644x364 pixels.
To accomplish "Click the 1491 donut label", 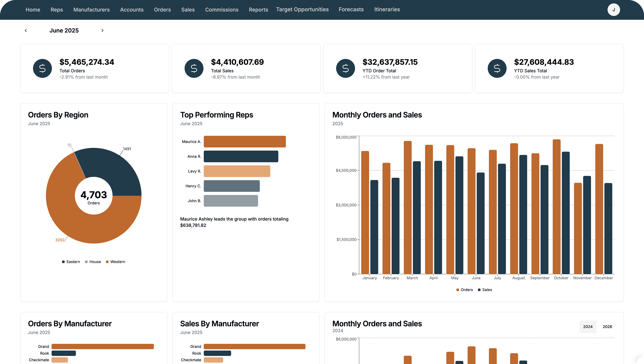I will tap(127, 149).
